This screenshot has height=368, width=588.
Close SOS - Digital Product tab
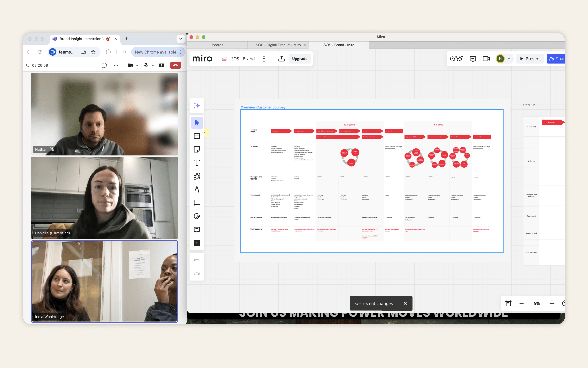305,45
